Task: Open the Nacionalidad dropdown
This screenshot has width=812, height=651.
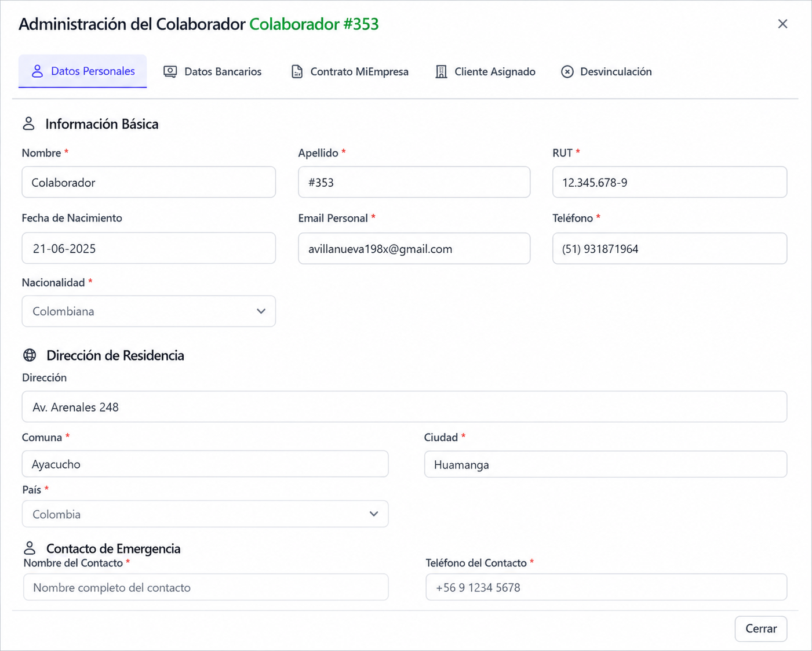Action: tap(148, 311)
